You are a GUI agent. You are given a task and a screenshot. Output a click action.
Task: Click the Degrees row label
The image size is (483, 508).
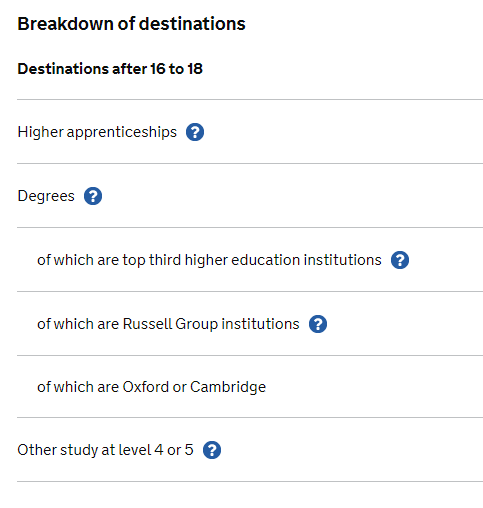click(46, 196)
